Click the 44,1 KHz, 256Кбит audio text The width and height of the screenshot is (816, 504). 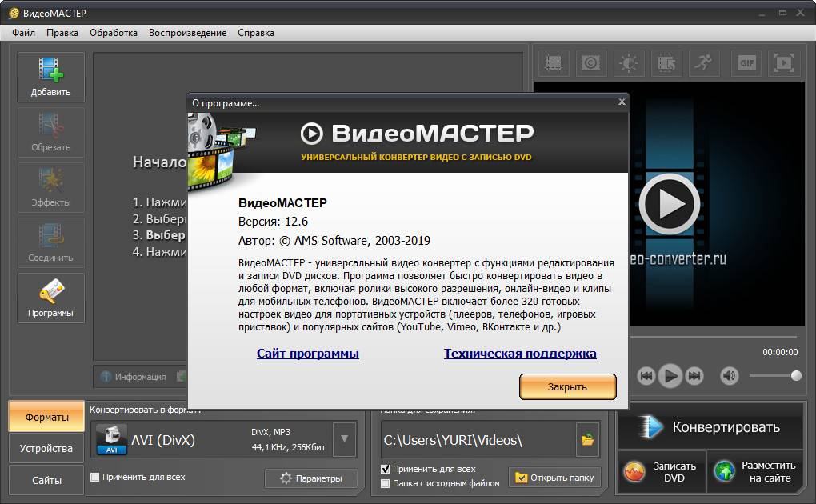[x=288, y=447]
